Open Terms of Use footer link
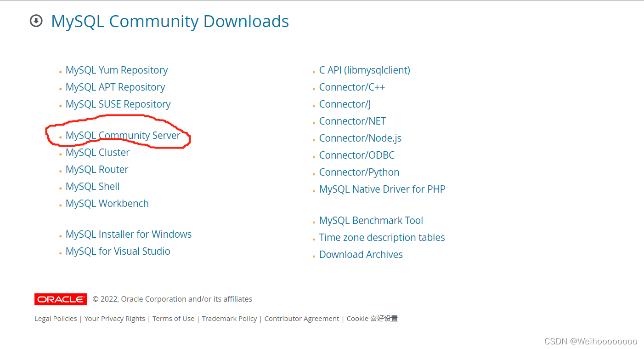 point(174,319)
